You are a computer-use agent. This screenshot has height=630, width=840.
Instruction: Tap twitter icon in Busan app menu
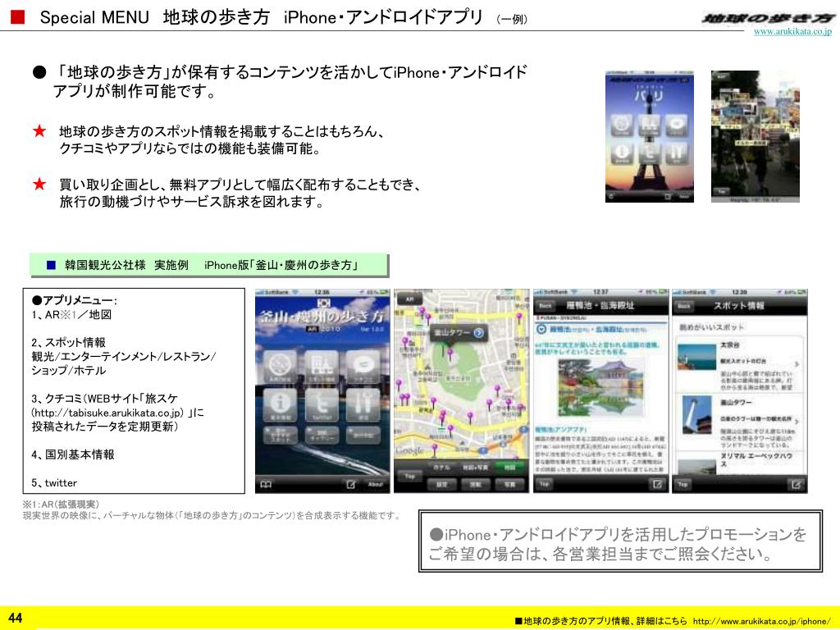(322, 404)
